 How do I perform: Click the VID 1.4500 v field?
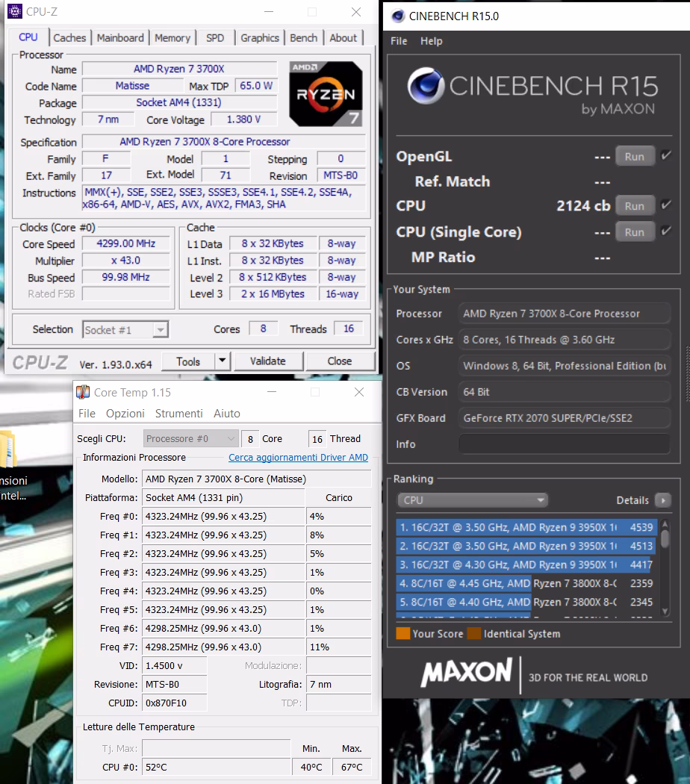(175, 665)
